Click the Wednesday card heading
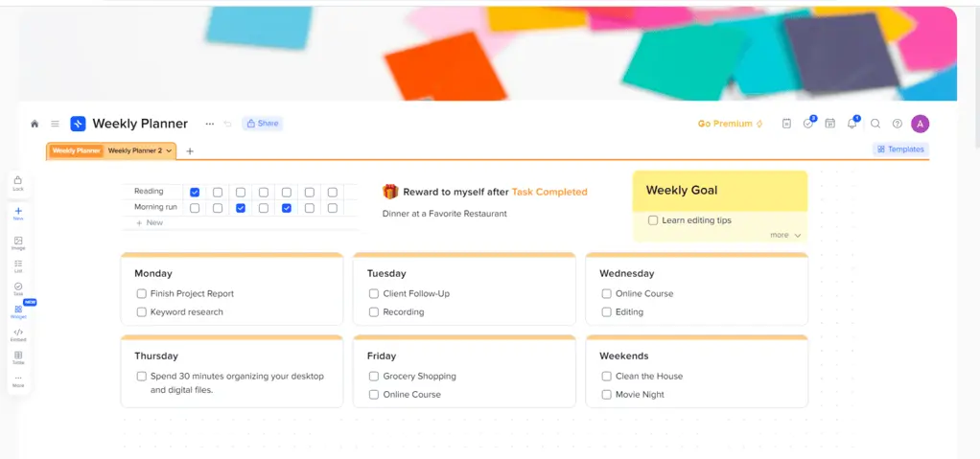Screen dimensions: 980x459 pos(627,273)
